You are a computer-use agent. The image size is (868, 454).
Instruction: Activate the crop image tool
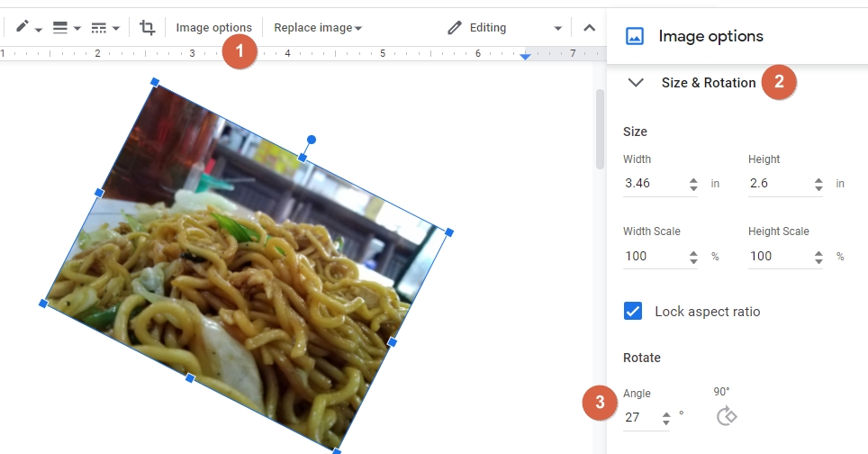148,27
